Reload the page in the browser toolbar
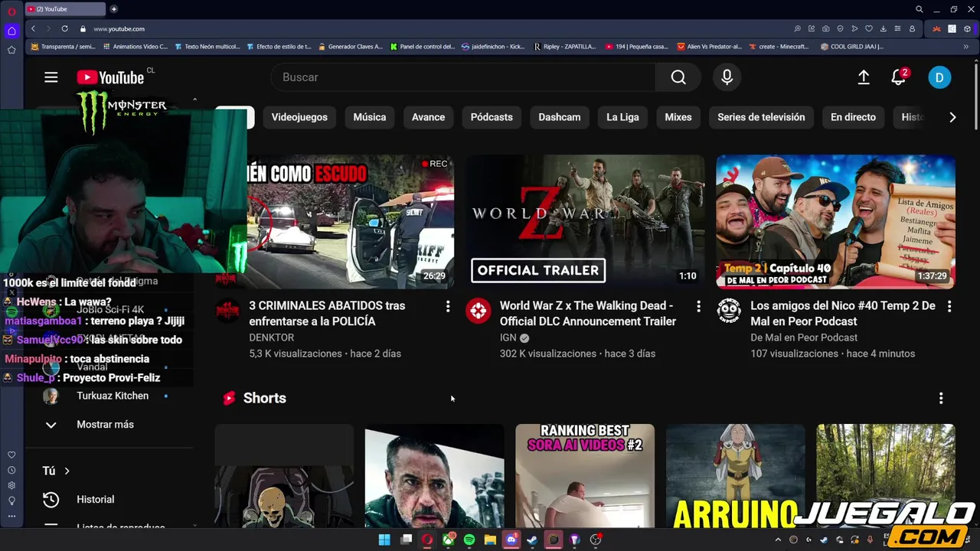Viewport: 980px width, 551px height. point(64,28)
